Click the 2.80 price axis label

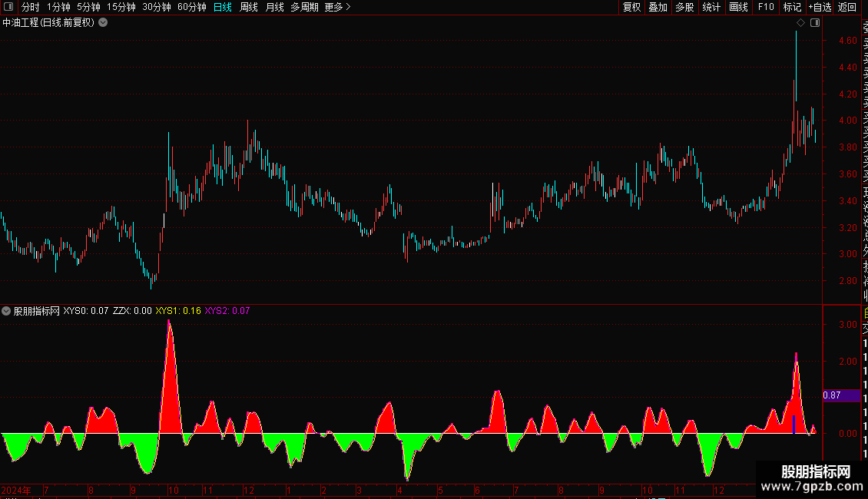coord(847,281)
